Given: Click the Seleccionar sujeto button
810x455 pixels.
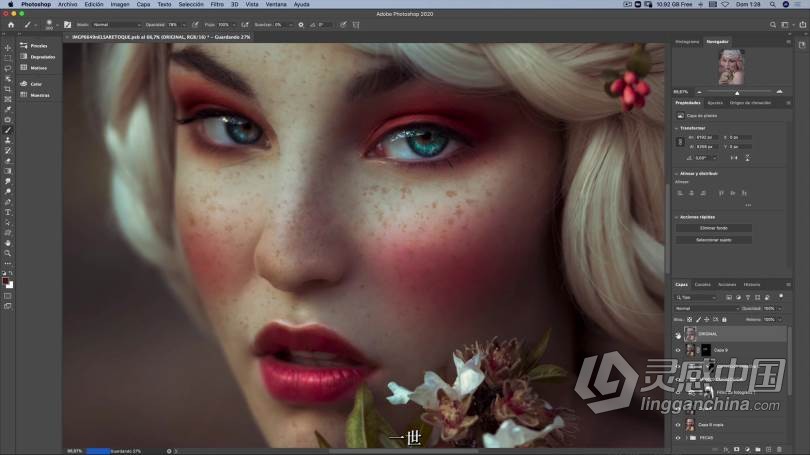Looking at the screenshot, I should [713, 240].
